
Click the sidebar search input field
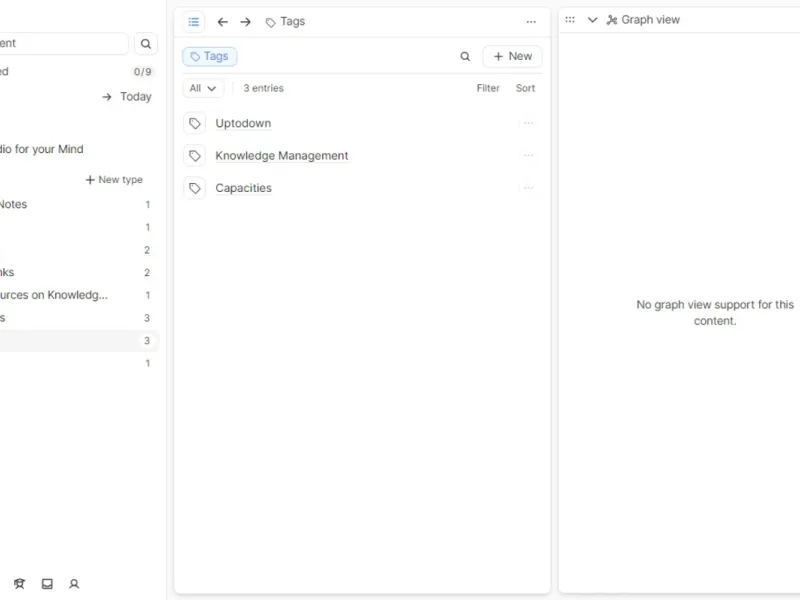(62, 43)
